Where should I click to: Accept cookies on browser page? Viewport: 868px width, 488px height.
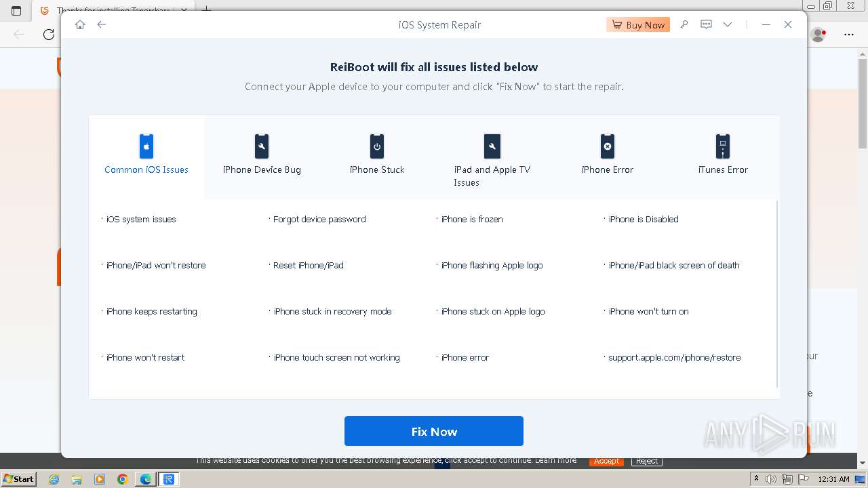[x=606, y=461]
